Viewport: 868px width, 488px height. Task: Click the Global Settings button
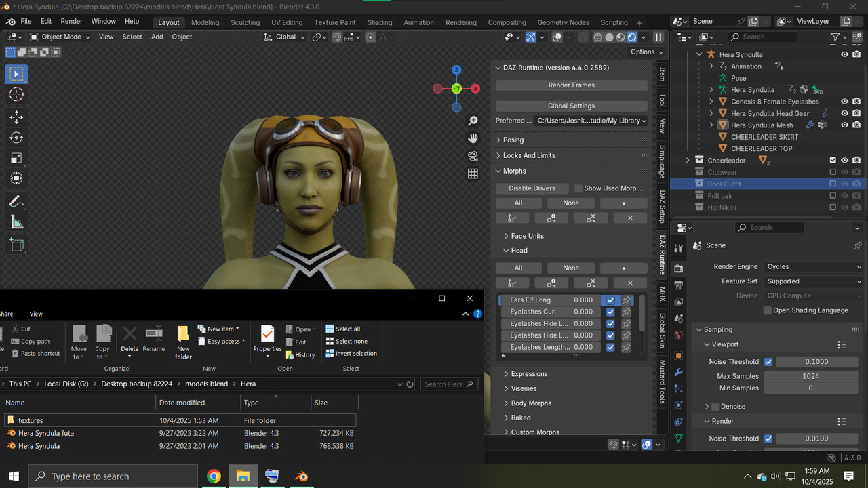click(571, 106)
